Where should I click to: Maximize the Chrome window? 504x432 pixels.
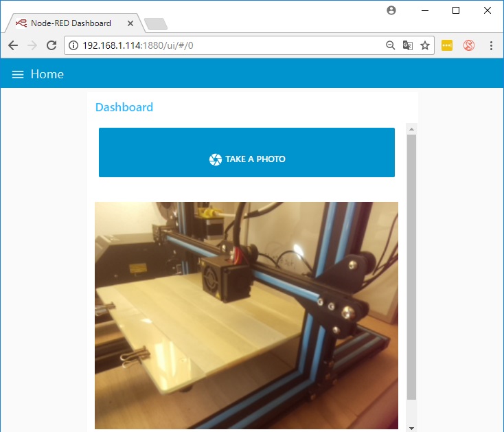click(x=456, y=10)
